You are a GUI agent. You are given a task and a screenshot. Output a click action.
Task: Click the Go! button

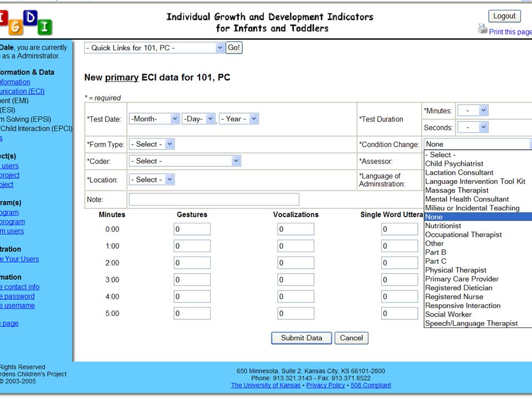[x=234, y=48]
